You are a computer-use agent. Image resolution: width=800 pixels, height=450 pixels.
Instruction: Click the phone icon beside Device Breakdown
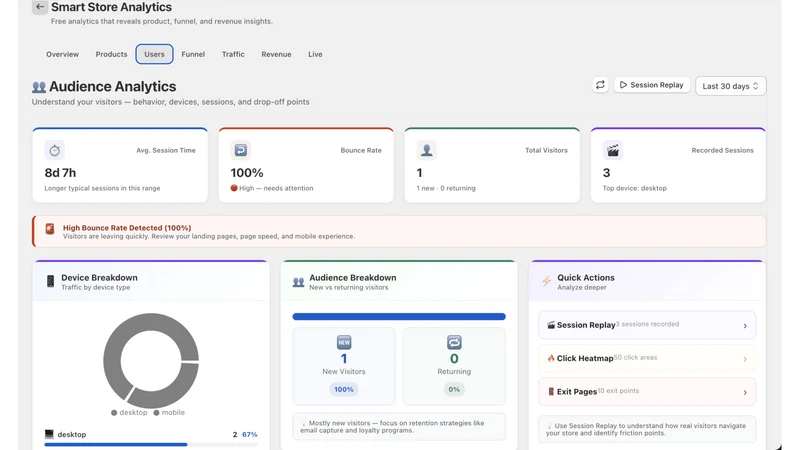[50, 281]
